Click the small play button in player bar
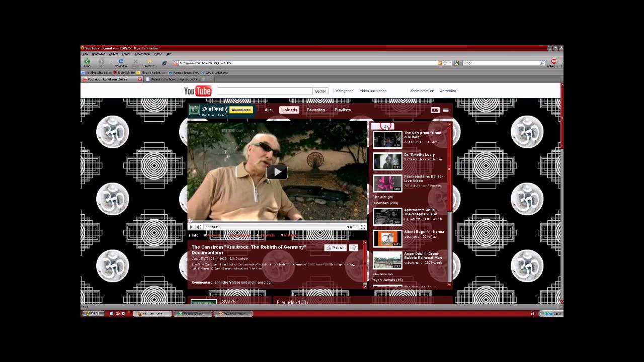Viewport: 644px width, 362px height. 191,227
